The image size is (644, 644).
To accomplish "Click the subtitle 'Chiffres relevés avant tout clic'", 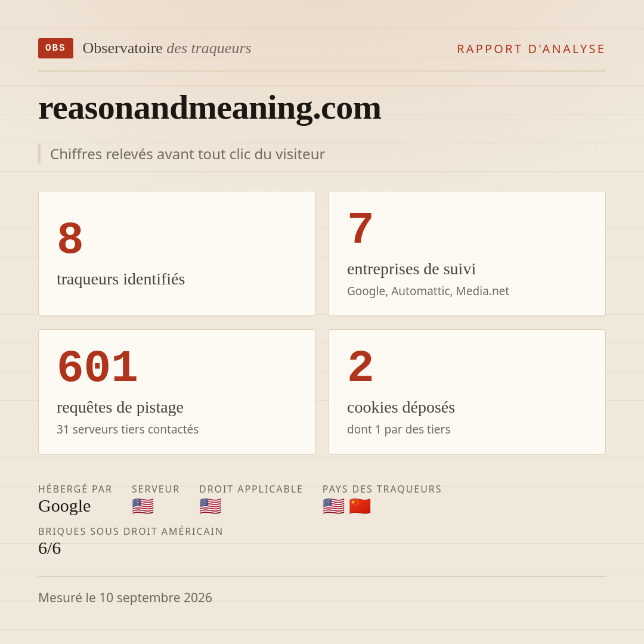I will [x=187, y=154].
